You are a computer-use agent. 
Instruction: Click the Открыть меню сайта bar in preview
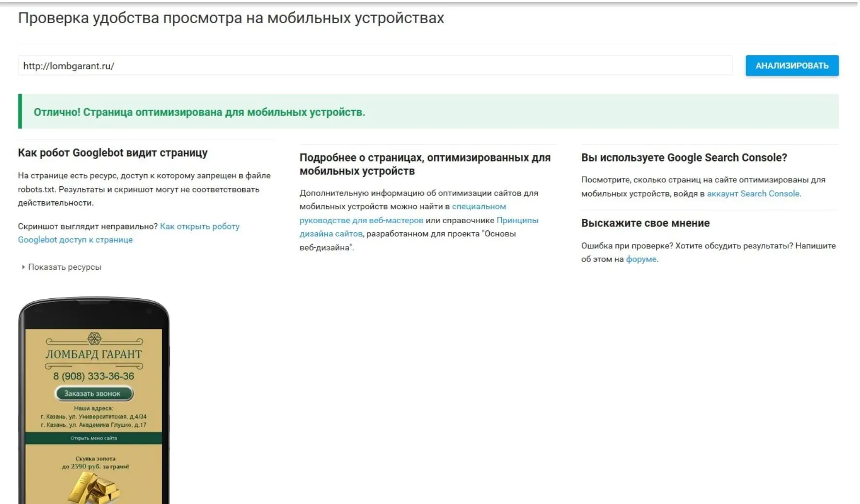94,438
